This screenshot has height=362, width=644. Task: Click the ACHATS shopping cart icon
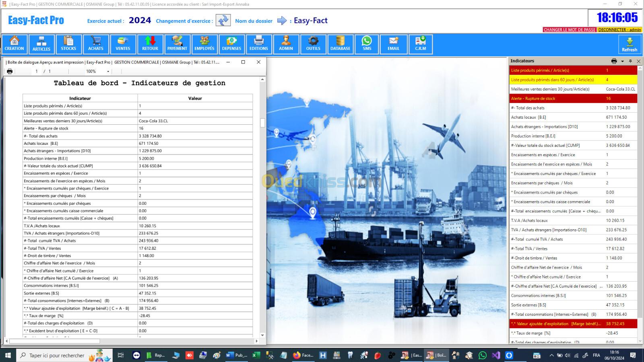coord(96,44)
